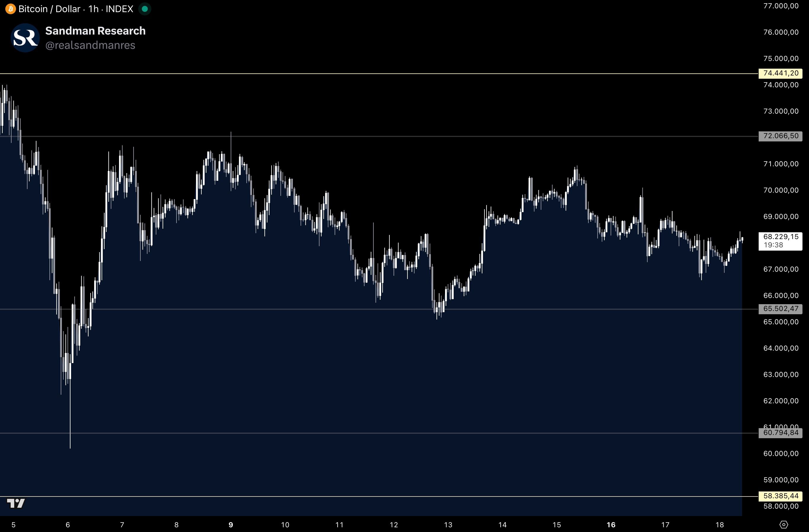The image size is (809, 532).
Task: Click the orange Bitcoin symbol icon
Action: [10, 9]
